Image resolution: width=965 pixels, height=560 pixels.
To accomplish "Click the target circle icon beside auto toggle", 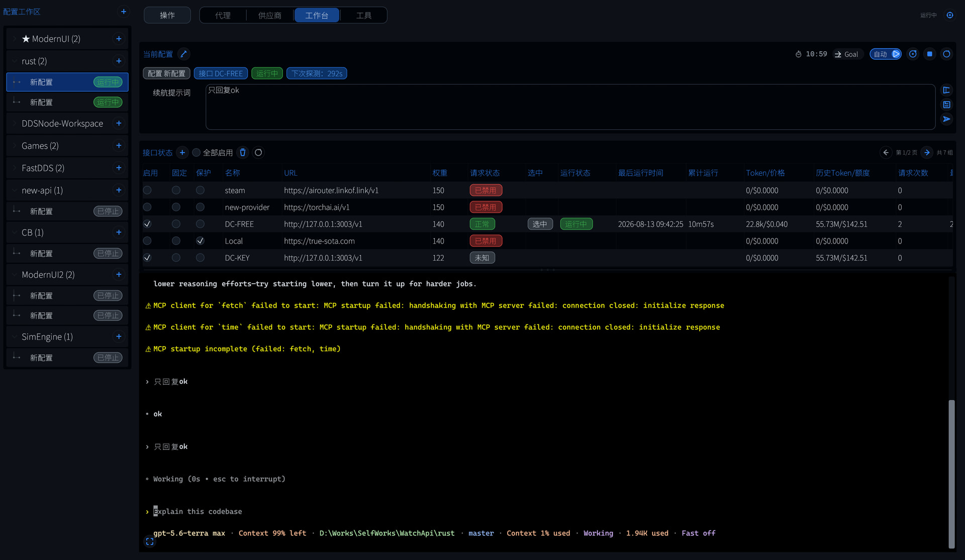I will (x=913, y=54).
